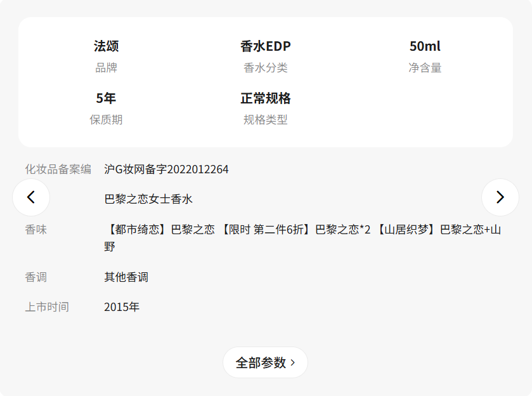Click the 2015年 launch year value
This screenshot has width=532, height=396.
click(x=122, y=307)
